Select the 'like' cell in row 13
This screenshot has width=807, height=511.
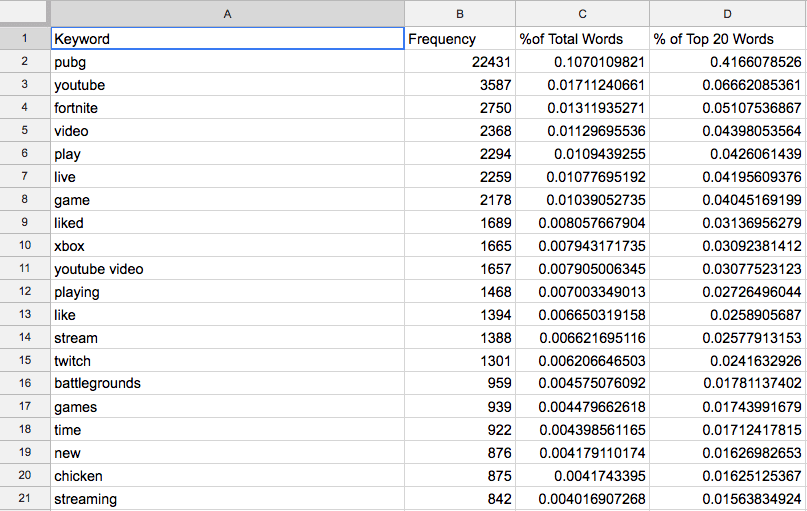pyautogui.click(x=227, y=314)
